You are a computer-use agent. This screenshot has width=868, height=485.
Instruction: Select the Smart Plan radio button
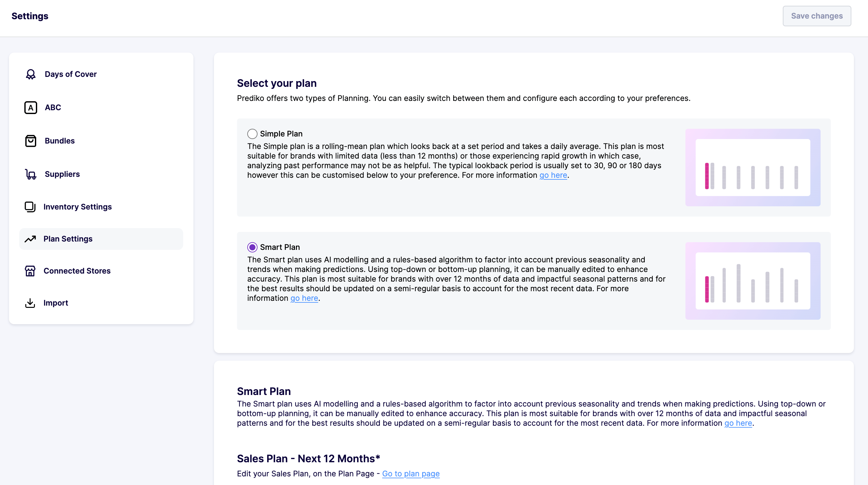[x=252, y=247]
